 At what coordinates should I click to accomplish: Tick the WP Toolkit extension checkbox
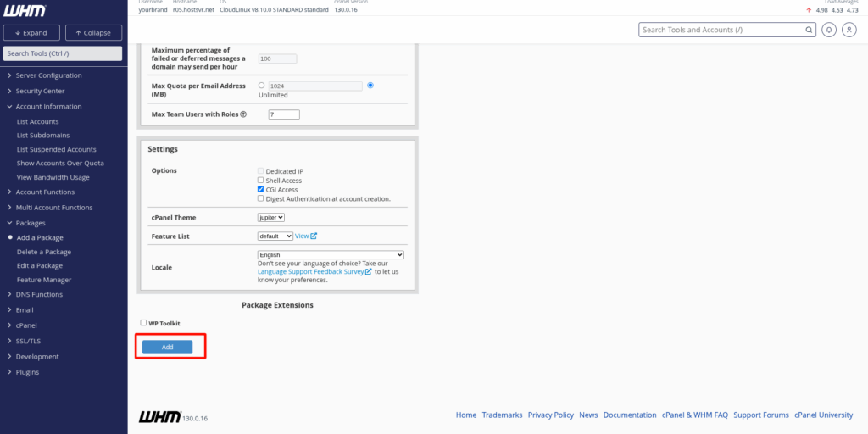(143, 323)
